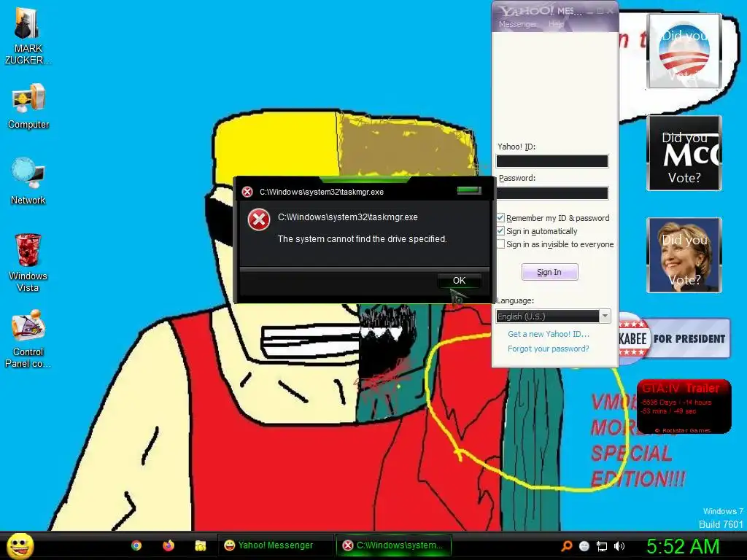Open the Messenger menu in Yahoo Messenger
747x560 pixels.
pyautogui.click(x=517, y=24)
